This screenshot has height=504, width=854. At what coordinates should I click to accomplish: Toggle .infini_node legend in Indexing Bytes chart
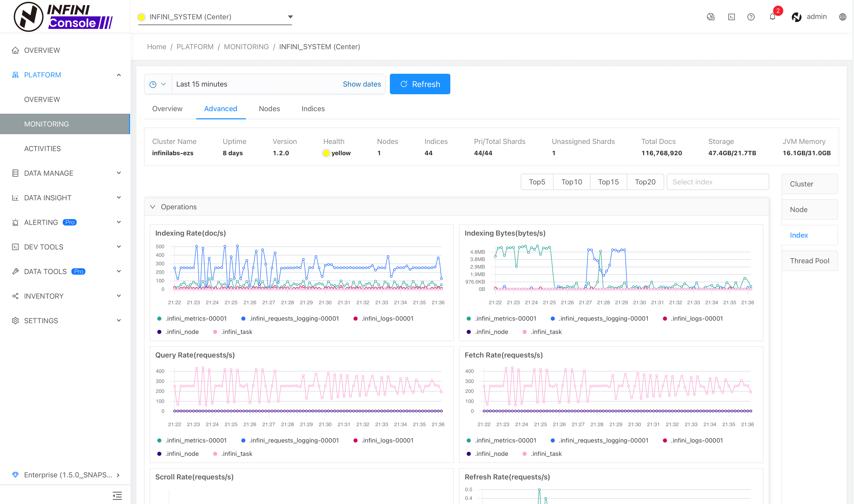(x=487, y=332)
